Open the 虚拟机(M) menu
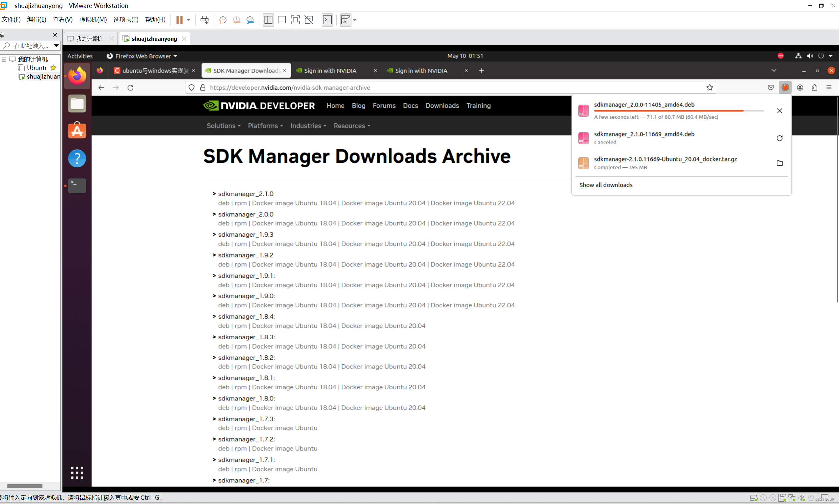 coord(92,20)
